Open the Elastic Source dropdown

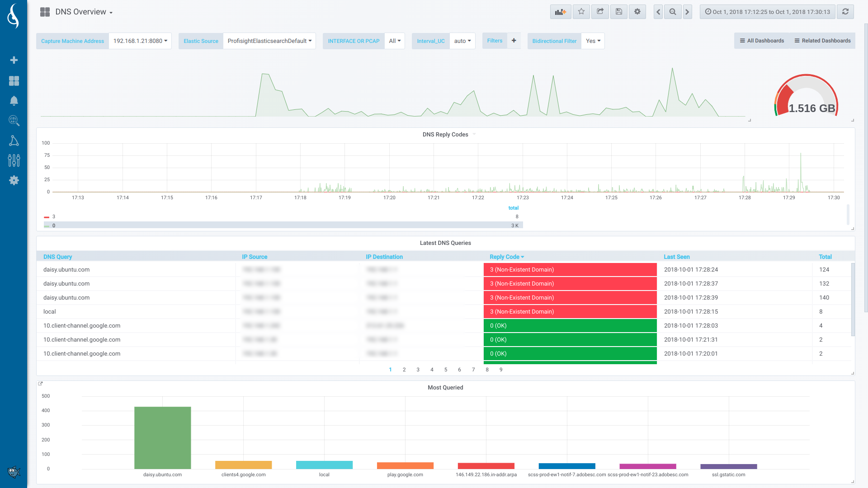[269, 41]
